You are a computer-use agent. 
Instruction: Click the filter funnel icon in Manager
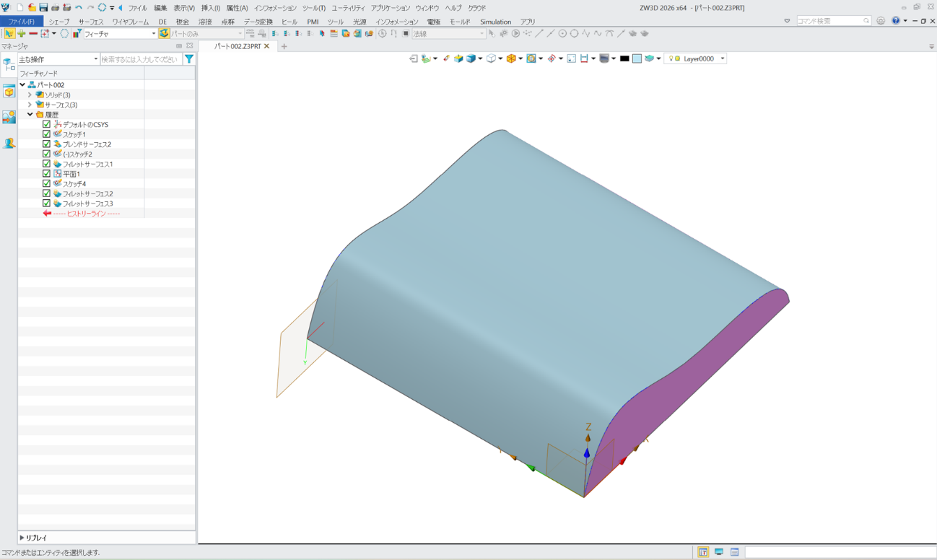[189, 59]
